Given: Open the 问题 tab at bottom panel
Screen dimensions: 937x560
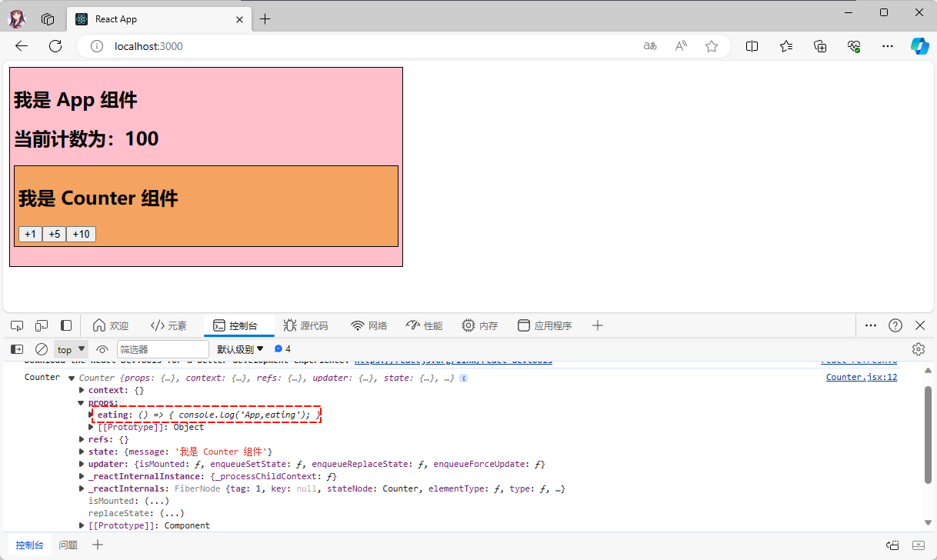Looking at the screenshot, I should coord(68,545).
